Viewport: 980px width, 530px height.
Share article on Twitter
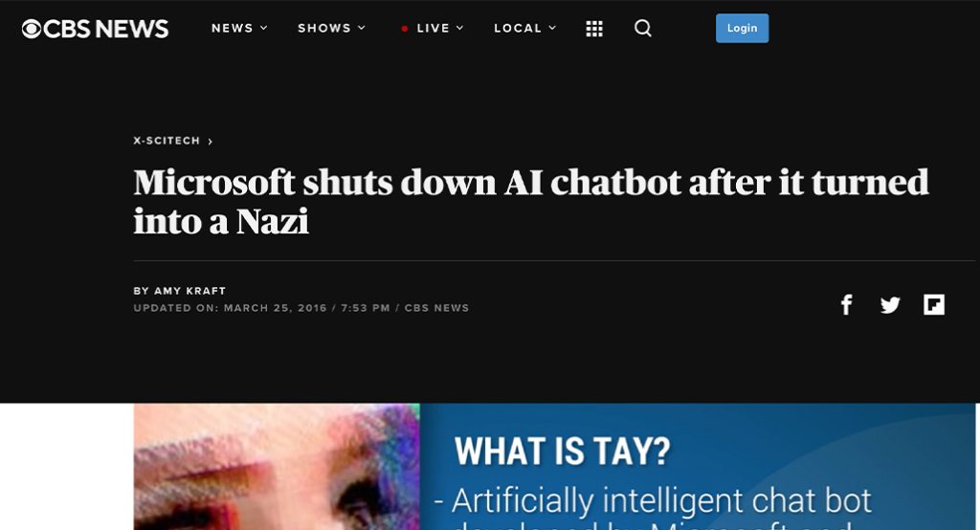tap(890, 305)
